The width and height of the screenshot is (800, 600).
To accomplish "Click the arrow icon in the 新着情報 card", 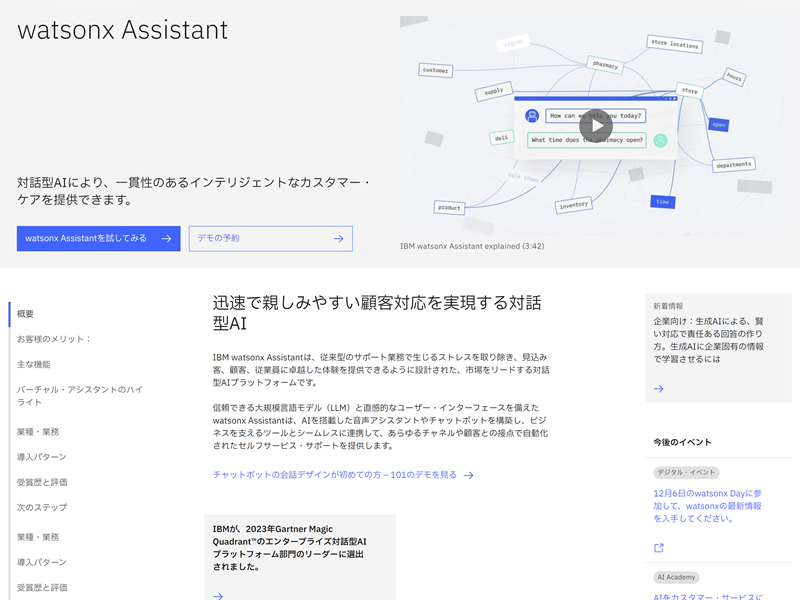I will [659, 389].
